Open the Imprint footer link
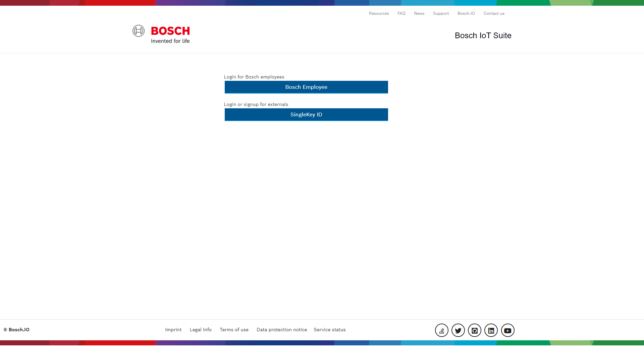The height and width of the screenshot is (346, 644). (x=173, y=330)
